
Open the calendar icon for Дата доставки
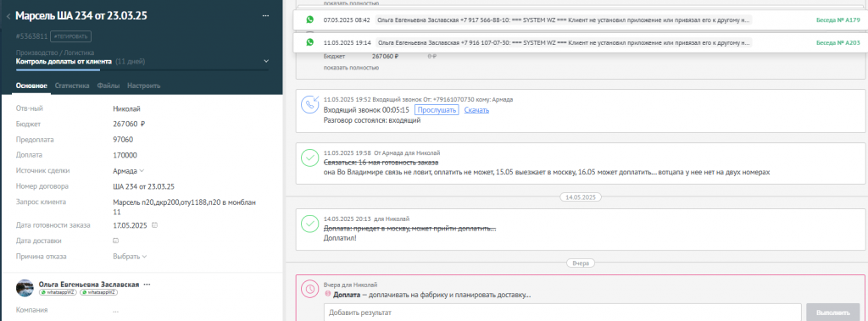tap(115, 241)
